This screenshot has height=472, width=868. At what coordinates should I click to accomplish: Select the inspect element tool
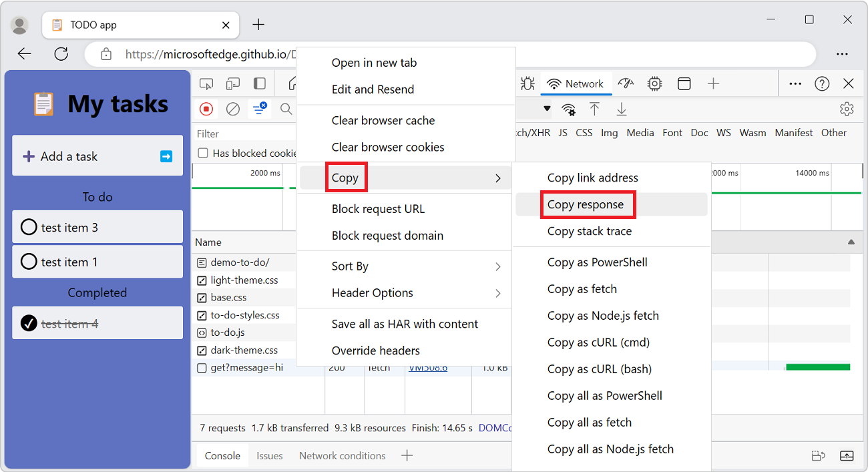[206, 83]
